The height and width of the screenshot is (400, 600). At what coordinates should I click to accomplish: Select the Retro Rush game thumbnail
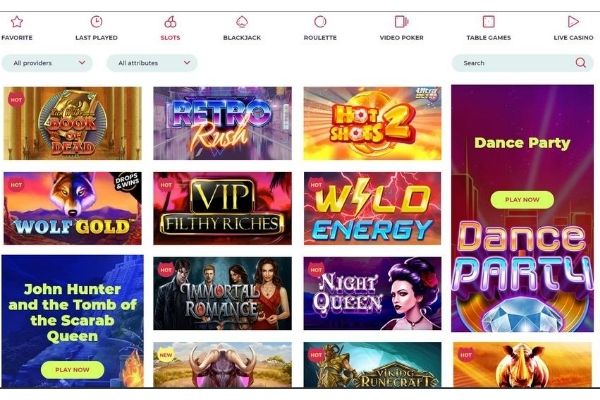tap(222, 123)
